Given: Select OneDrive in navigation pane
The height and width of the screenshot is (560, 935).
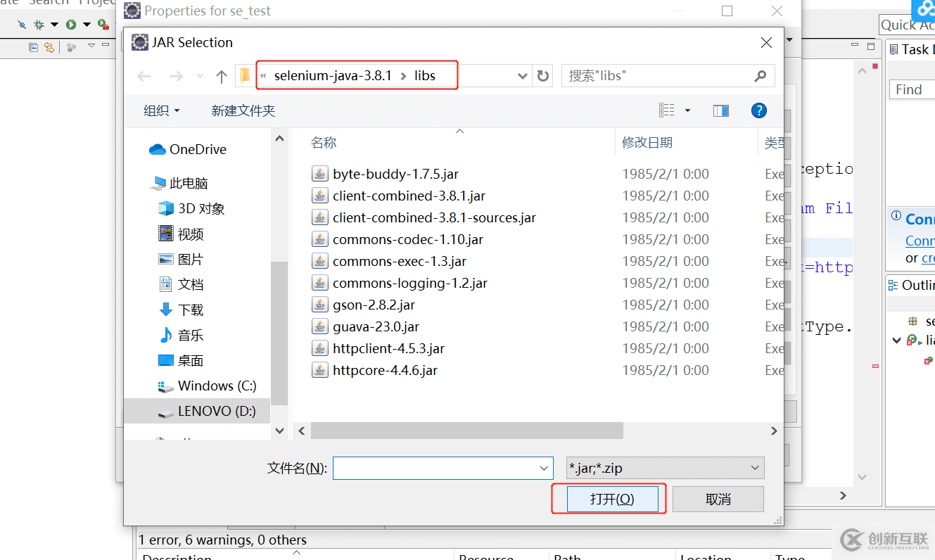Looking at the screenshot, I should point(188,149).
